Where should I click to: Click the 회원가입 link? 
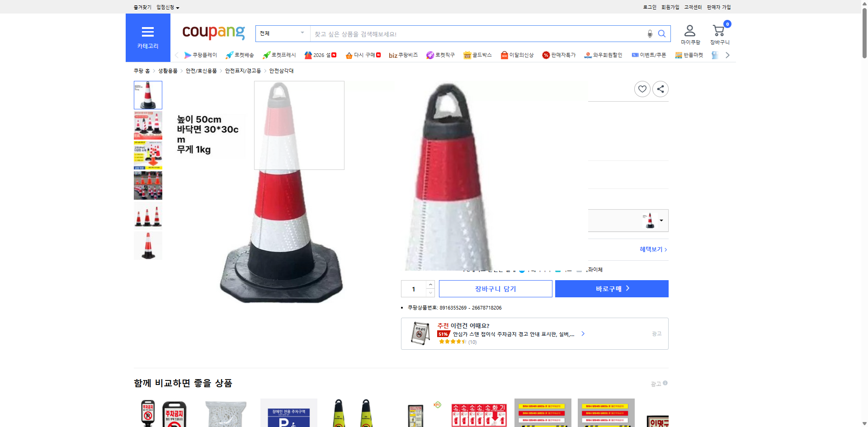tap(670, 7)
